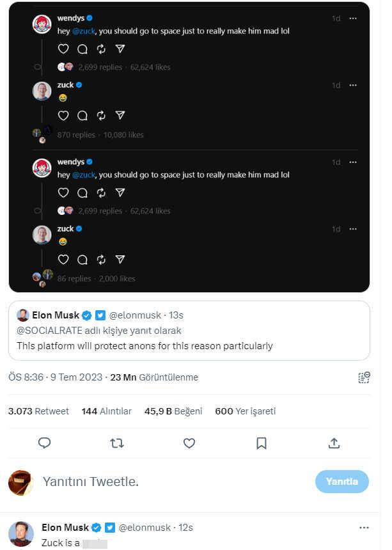Click the share upload icon
Screen dimensions: 392x550
(333, 443)
